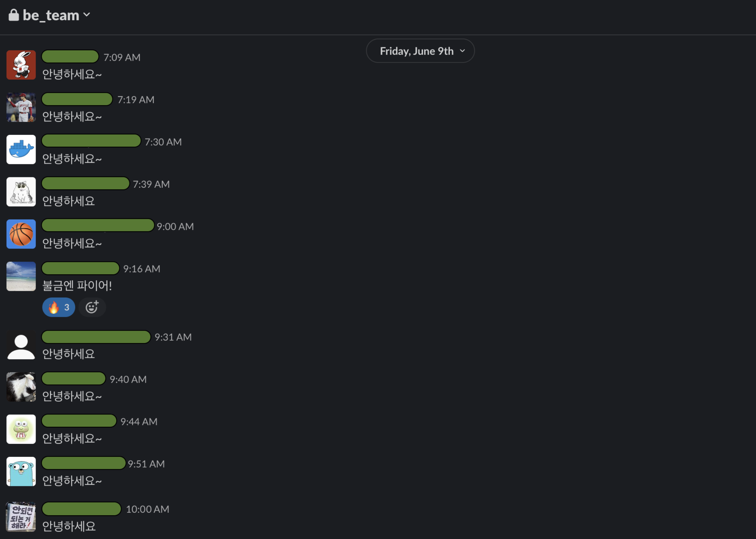
Task: Open the beach photo avatar profile
Action: (x=21, y=276)
